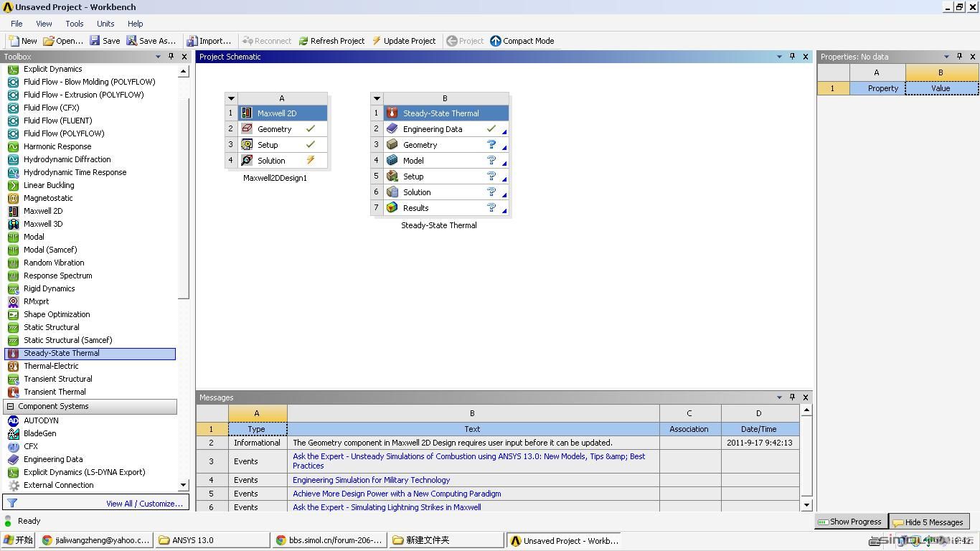Toggle Hide 5 Messages button

(928, 522)
